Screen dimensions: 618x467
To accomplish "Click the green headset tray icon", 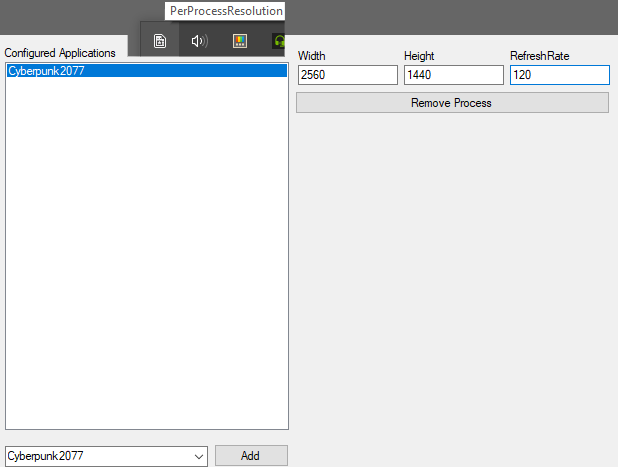I will 279,41.
